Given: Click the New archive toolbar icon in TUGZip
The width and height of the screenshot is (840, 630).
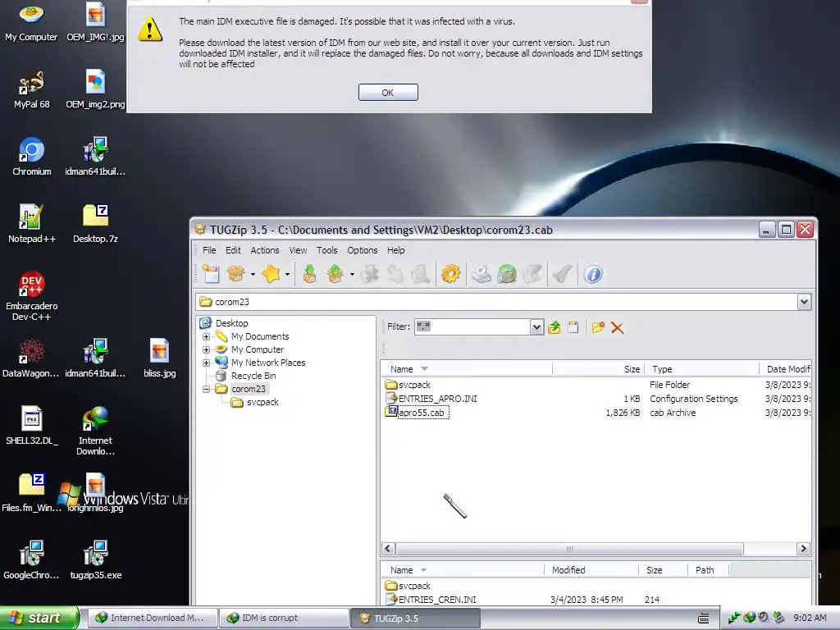Looking at the screenshot, I should (211, 274).
